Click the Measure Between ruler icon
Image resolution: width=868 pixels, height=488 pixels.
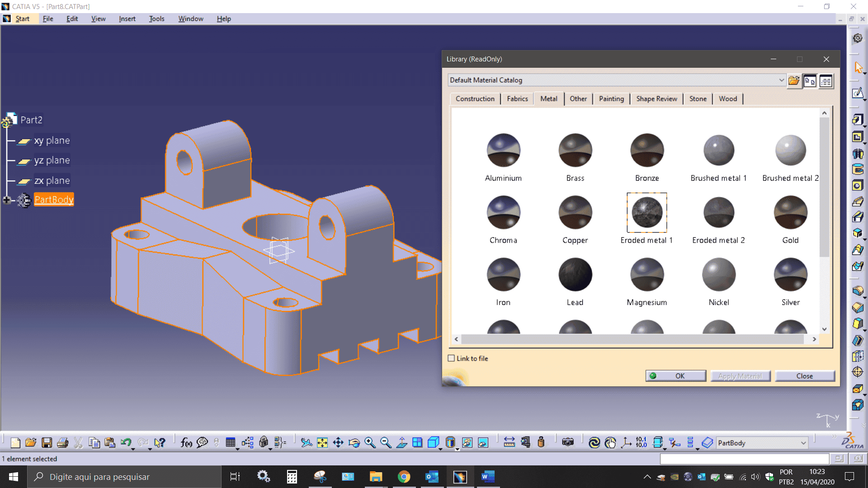coord(509,443)
